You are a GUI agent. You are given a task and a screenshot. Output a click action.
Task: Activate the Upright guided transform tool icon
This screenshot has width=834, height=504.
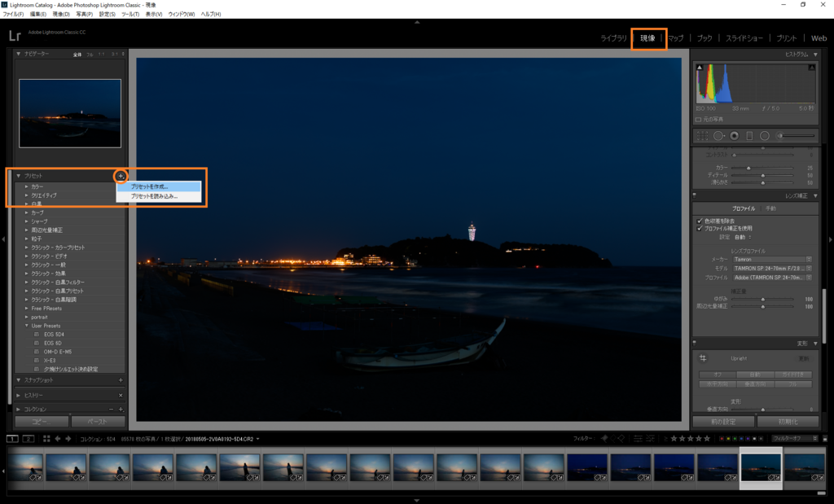tap(703, 358)
